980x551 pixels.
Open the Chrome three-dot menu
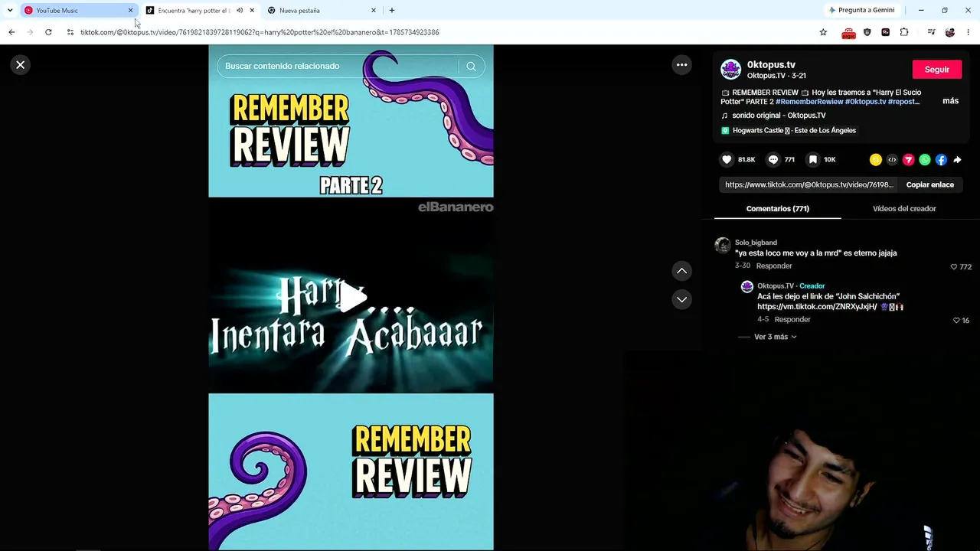pos(969,32)
